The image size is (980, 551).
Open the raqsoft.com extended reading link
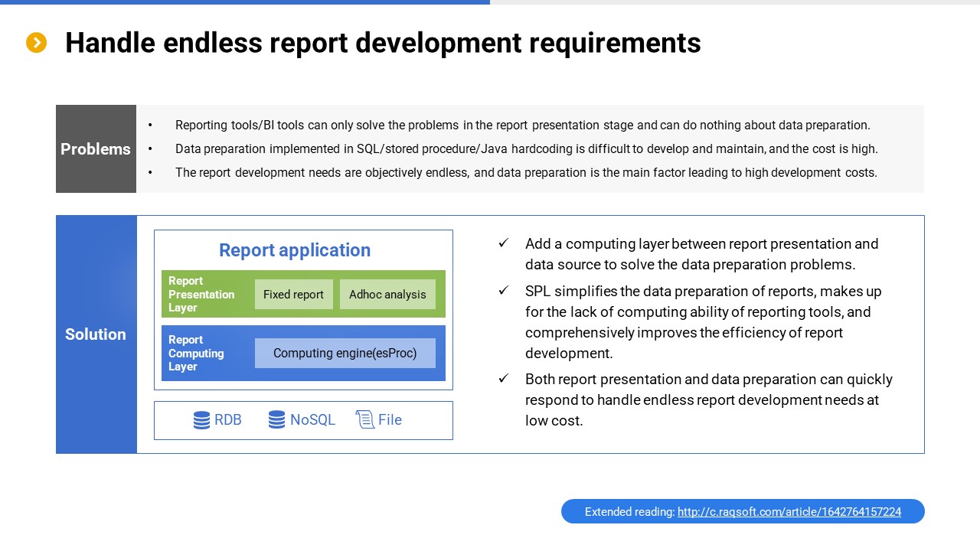pos(789,512)
